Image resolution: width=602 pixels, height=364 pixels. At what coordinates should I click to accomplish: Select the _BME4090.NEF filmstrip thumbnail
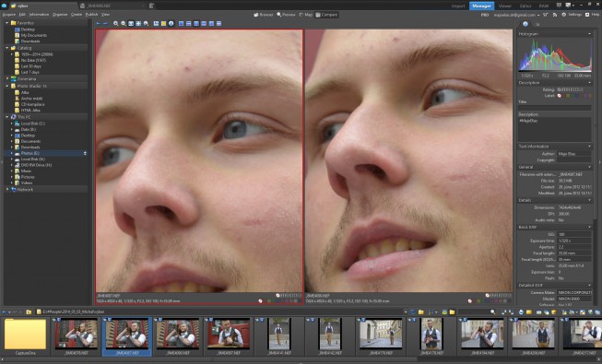(178, 336)
